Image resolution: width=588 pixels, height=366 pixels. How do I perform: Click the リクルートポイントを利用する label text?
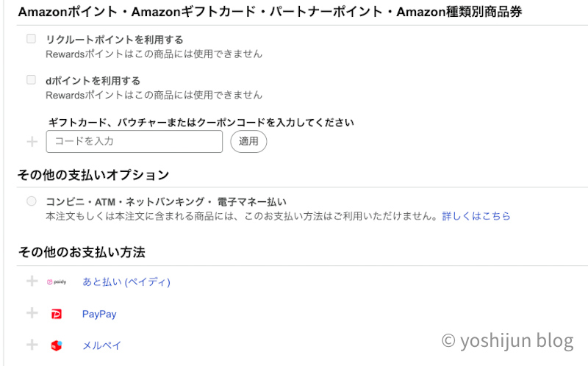click(114, 40)
